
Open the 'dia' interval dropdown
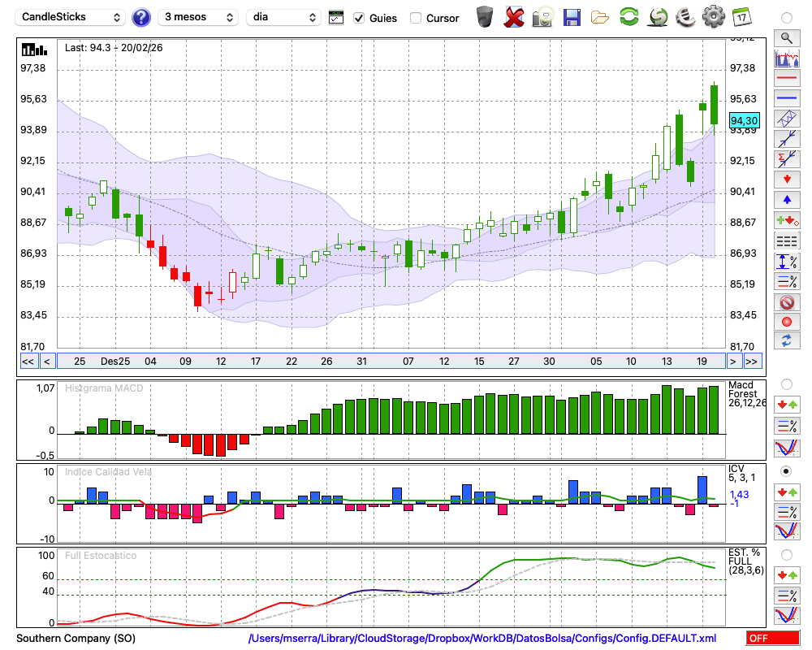[x=283, y=17]
